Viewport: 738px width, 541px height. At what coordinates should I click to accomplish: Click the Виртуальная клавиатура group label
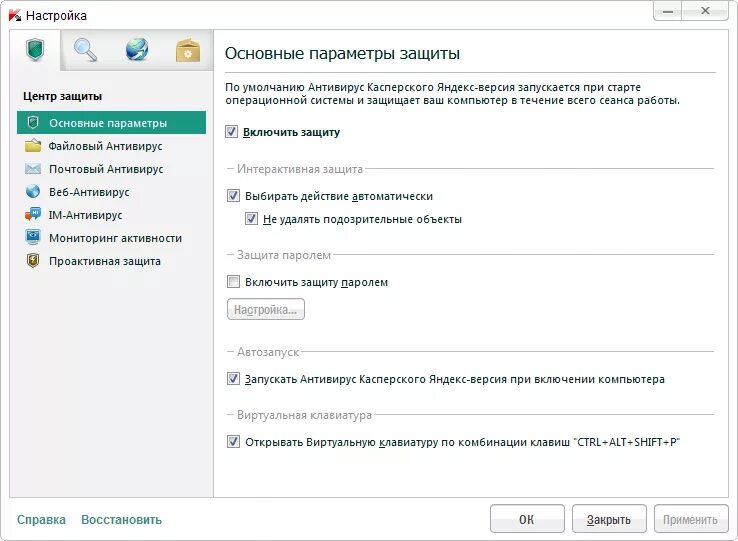pyautogui.click(x=304, y=415)
